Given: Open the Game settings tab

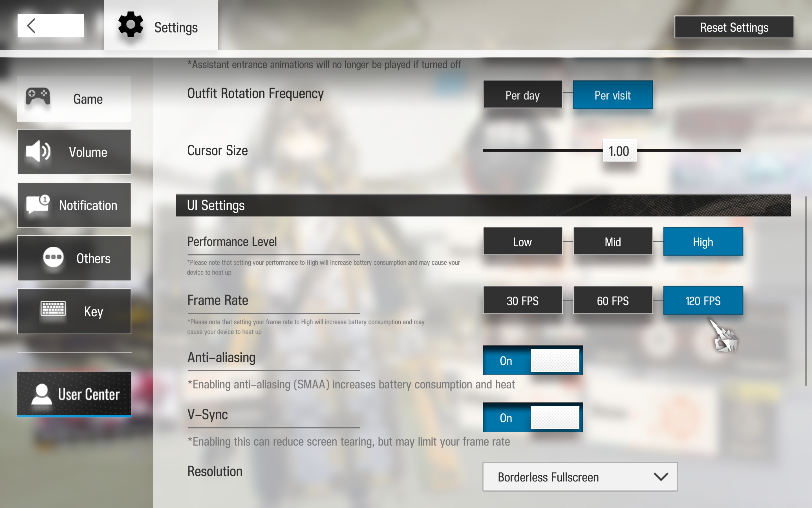Looking at the screenshot, I should [74, 98].
